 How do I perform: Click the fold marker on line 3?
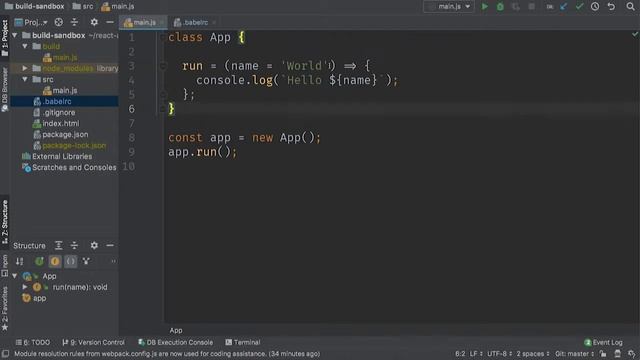(x=163, y=66)
